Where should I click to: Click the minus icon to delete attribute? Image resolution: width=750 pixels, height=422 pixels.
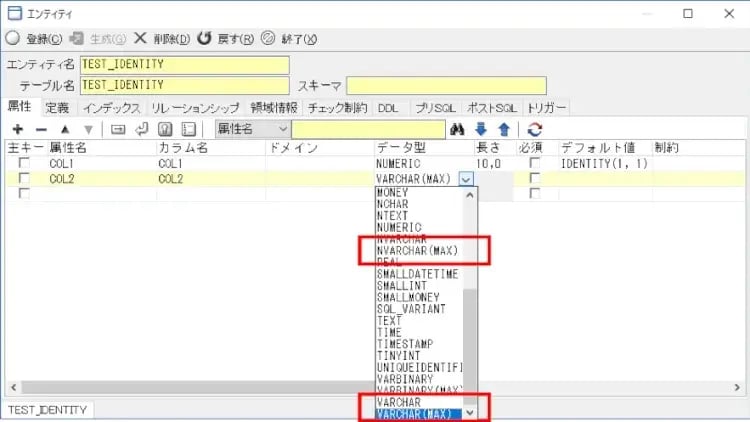(x=41, y=130)
